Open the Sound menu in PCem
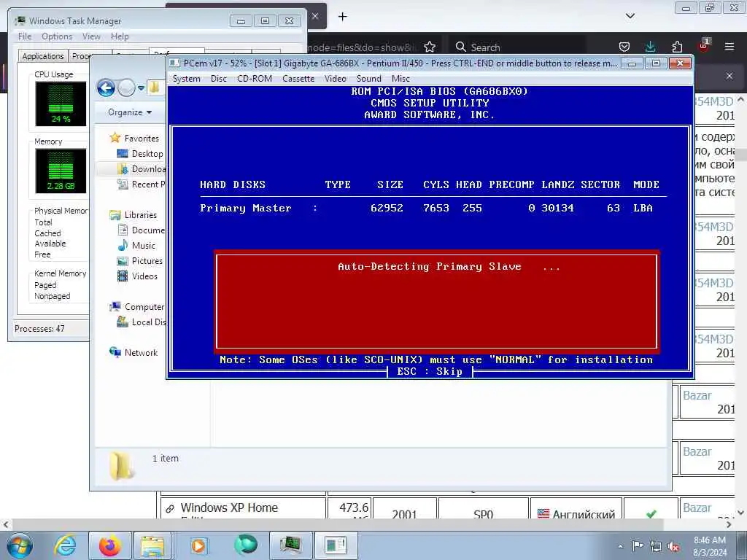 click(x=368, y=79)
